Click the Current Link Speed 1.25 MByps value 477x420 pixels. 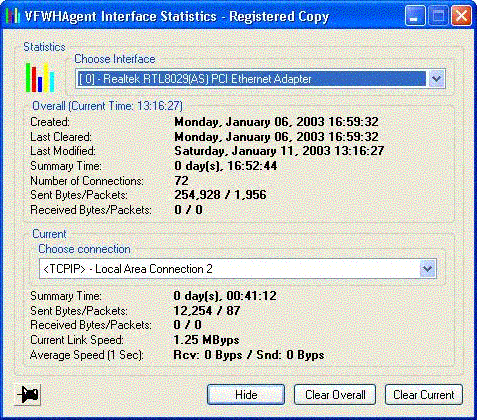click(x=206, y=340)
